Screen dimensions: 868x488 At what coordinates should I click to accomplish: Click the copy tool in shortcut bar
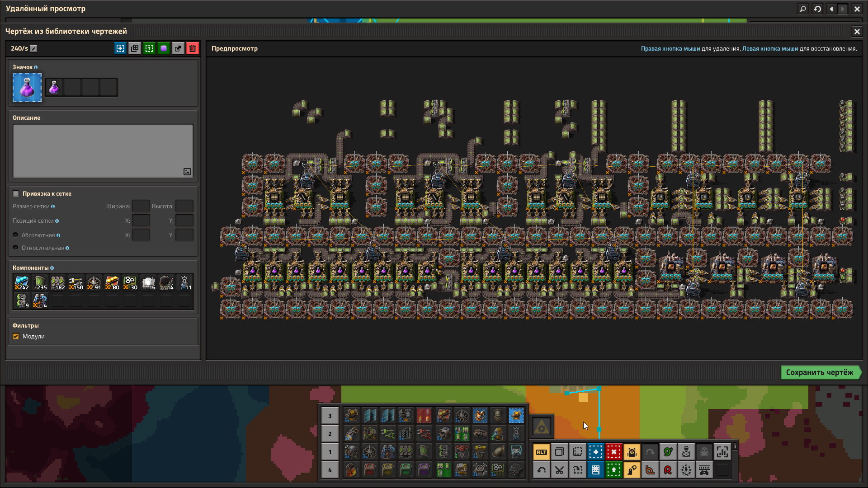click(560, 452)
